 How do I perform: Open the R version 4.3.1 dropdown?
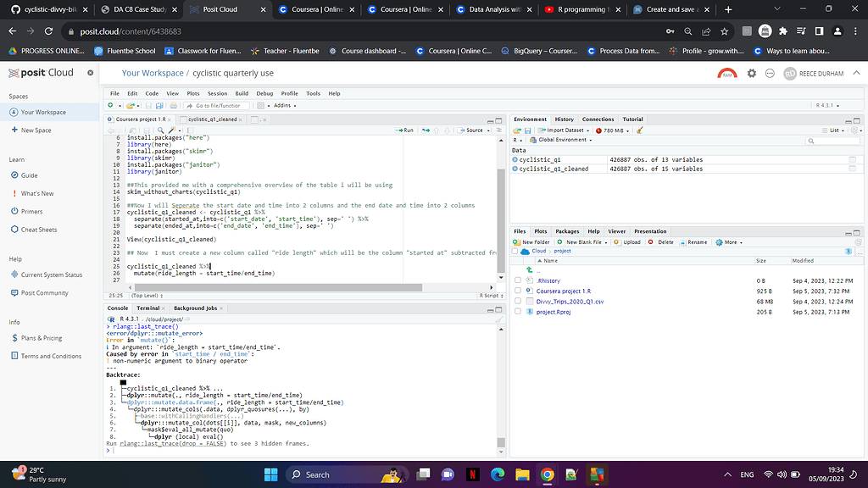point(827,105)
